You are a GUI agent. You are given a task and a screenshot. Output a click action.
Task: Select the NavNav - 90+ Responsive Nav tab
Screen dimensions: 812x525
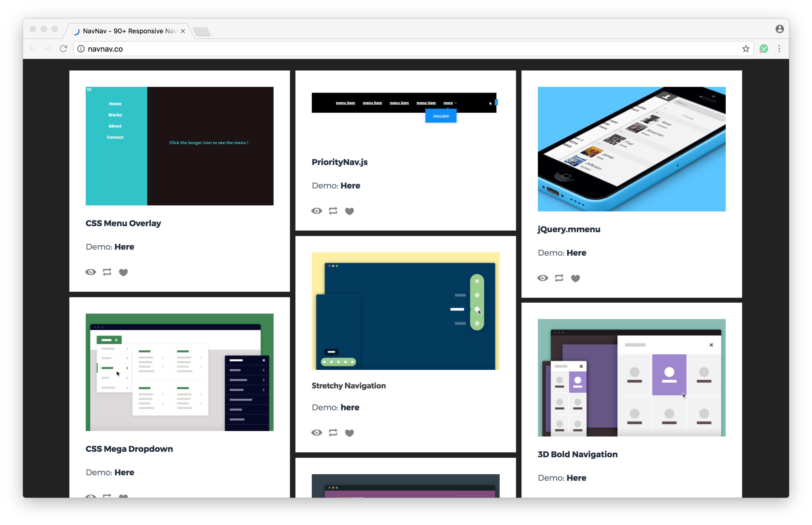point(128,31)
